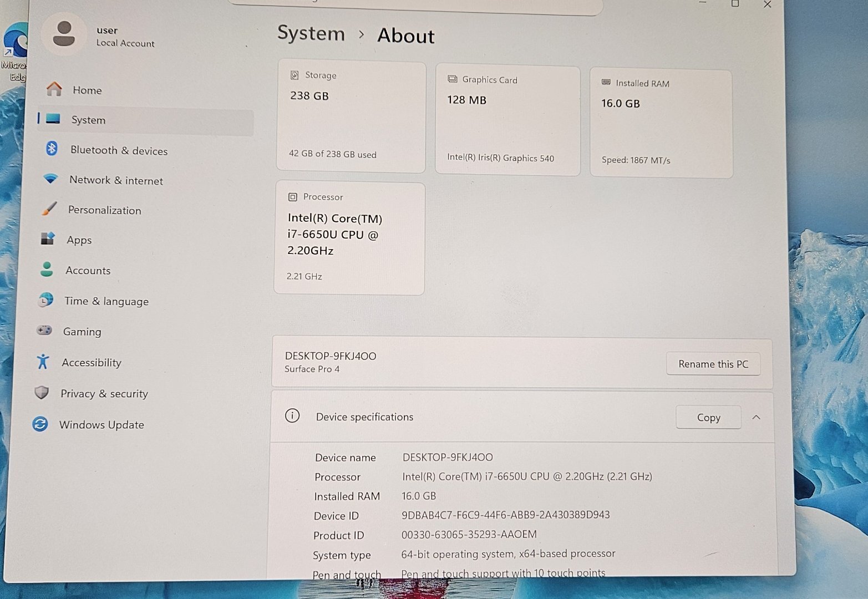Open the Home settings page
868x599 pixels.
pos(145,90)
